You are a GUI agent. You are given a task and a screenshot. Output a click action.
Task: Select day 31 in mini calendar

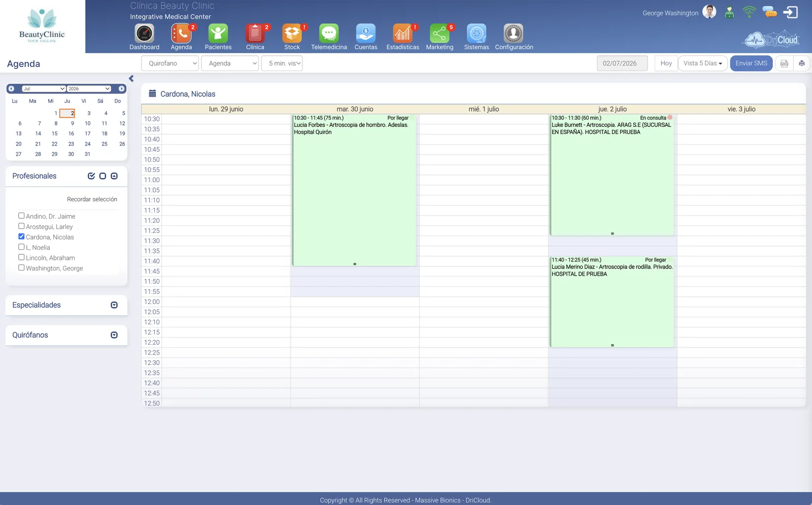(x=87, y=154)
